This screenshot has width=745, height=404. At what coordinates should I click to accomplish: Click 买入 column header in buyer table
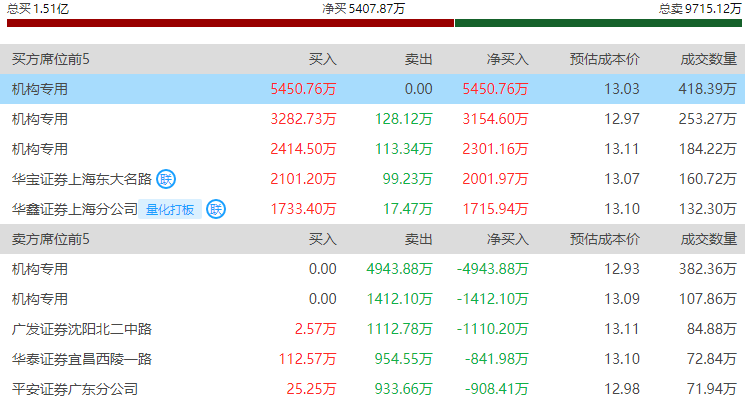pyautogui.click(x=323, y=59)
